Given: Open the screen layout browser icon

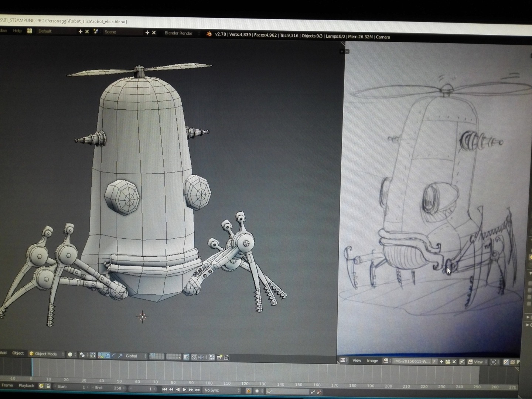Looking at the screenshot, I should tap(30, 31).
